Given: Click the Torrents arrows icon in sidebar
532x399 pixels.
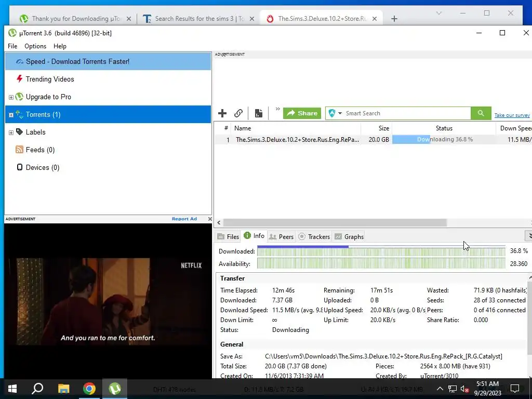Looking at the screenshot, I should point(19,114).
